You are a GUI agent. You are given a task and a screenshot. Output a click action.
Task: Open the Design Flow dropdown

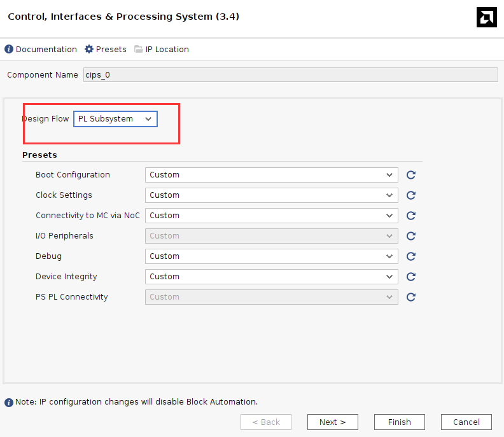115,119
